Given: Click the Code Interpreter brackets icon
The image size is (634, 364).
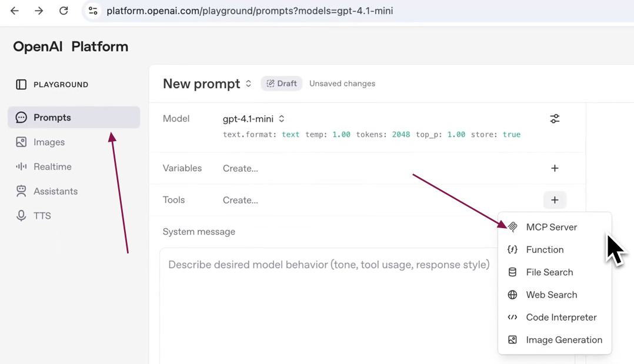Looking at the screenshot, I should click(512, 318).
